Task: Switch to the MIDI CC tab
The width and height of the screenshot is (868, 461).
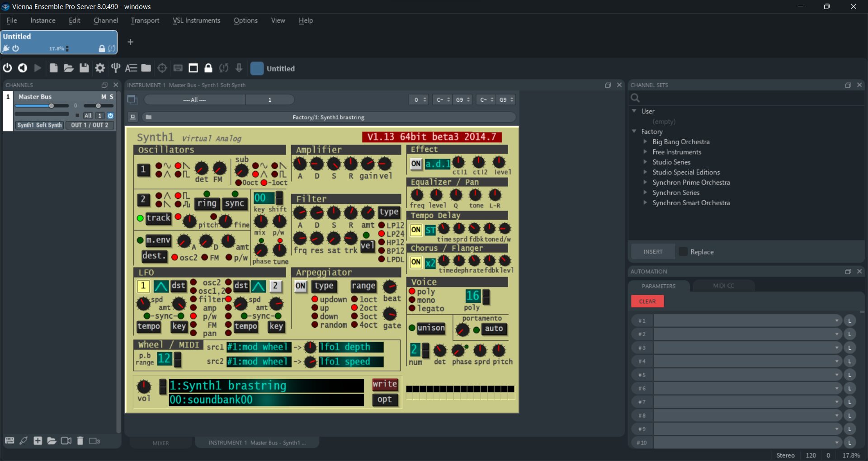Action: (723, 286)
